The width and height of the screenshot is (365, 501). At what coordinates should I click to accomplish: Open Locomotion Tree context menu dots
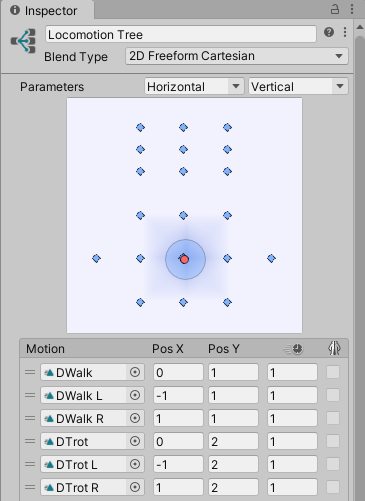click(x=345, y=32)
